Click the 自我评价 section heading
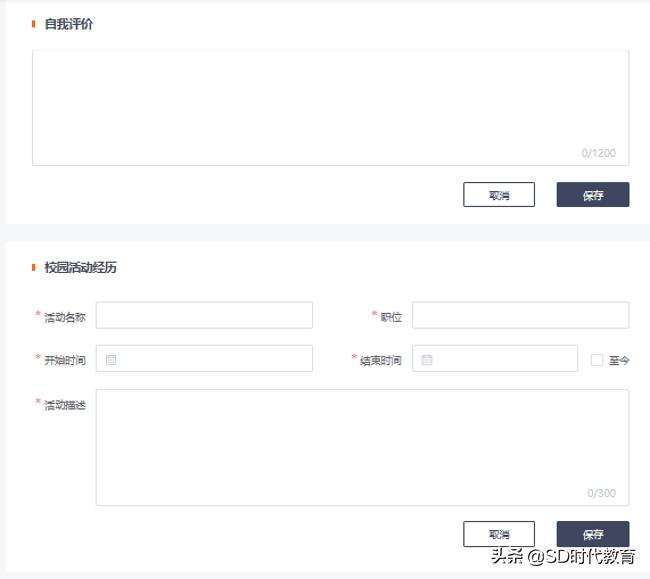 (69, 24)
